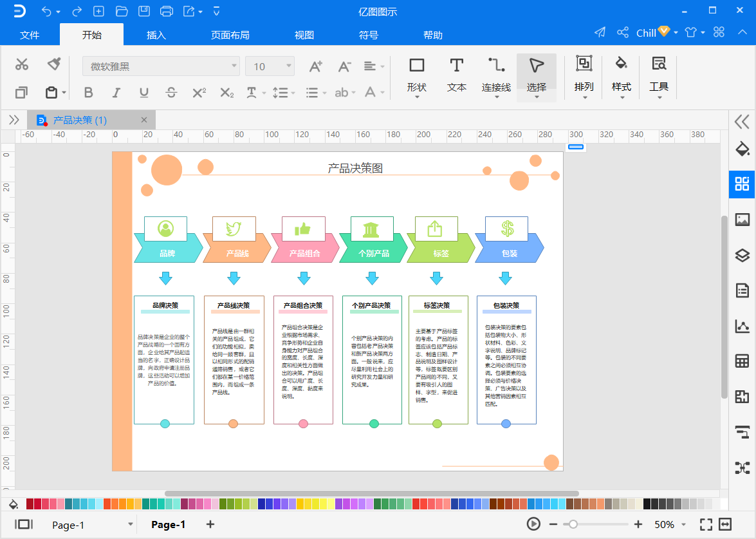Click the 文本 text tool
Image resolution: width=756 pixels, height=539 pixels.
coord(456,76)
